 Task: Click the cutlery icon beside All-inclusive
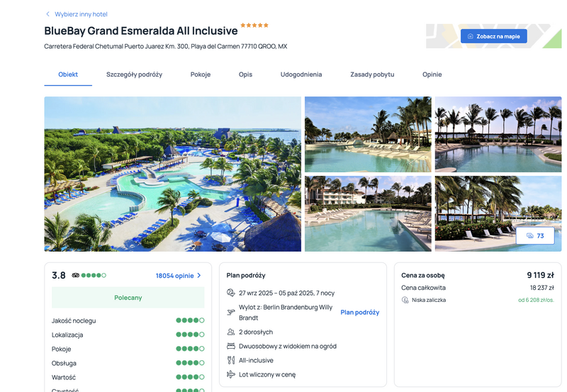[231, 360]
